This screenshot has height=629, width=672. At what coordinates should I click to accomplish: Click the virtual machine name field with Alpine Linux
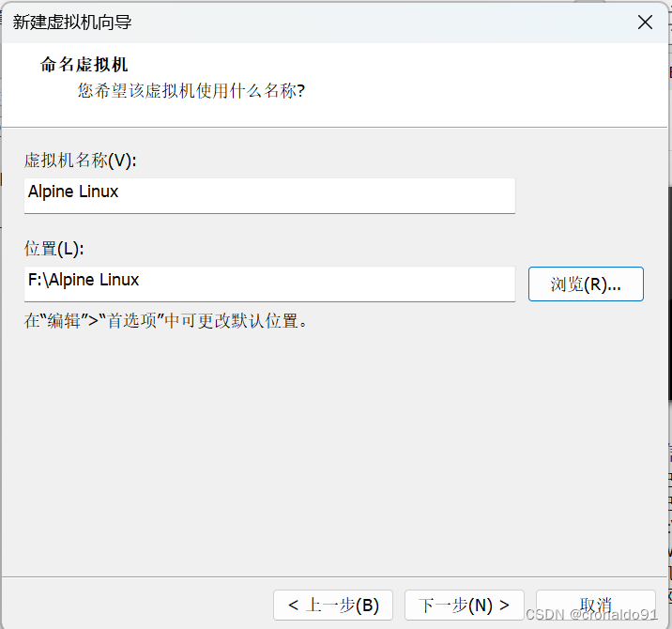(x=269, y=195)
